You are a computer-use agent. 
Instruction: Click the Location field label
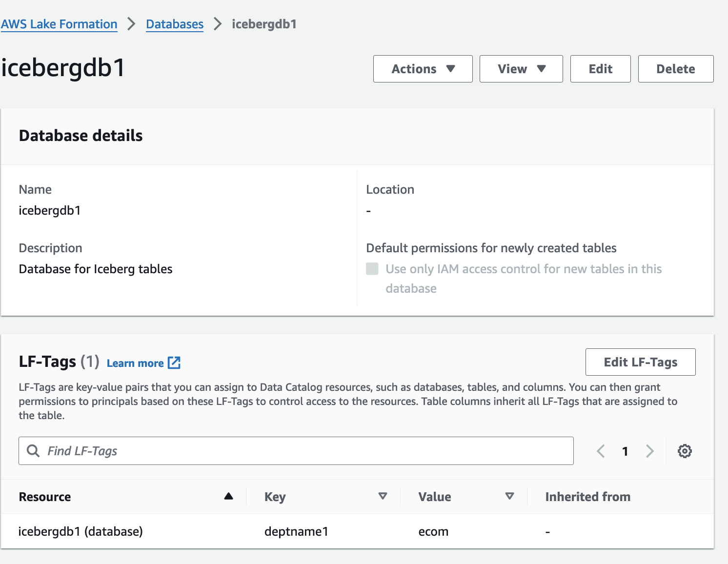point(390,189)
